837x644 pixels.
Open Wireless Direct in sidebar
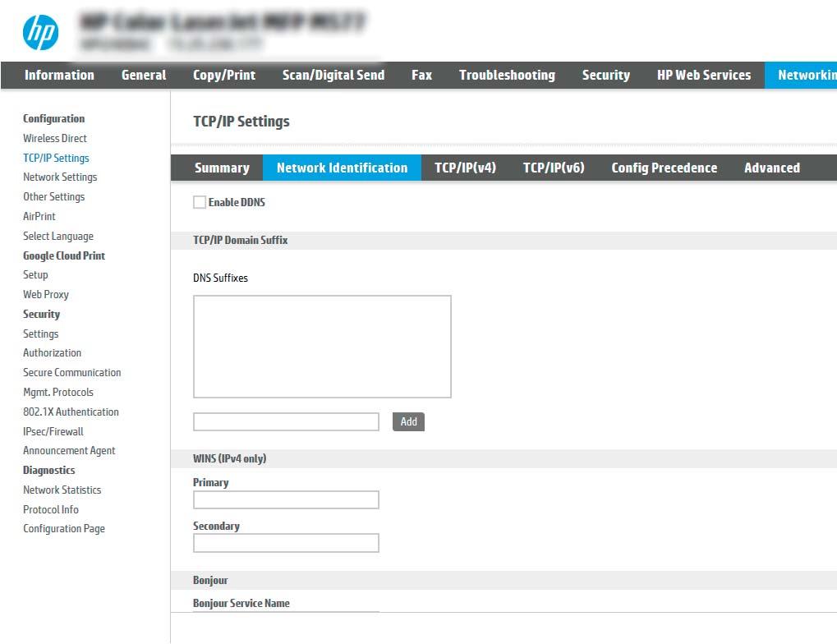click(x=55, y=138)
